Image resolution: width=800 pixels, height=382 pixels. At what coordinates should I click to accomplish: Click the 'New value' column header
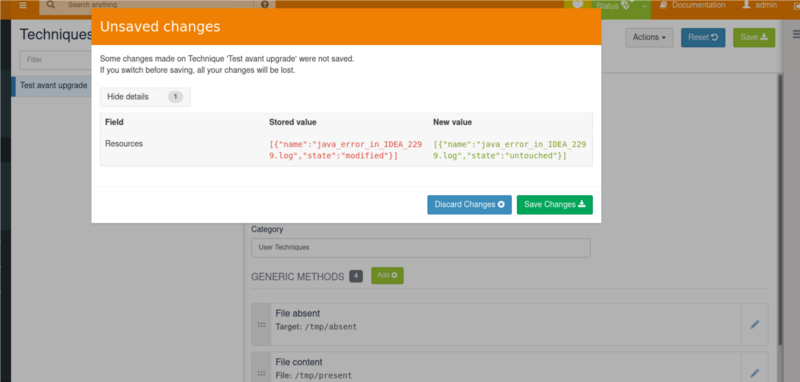coord(453,122)
